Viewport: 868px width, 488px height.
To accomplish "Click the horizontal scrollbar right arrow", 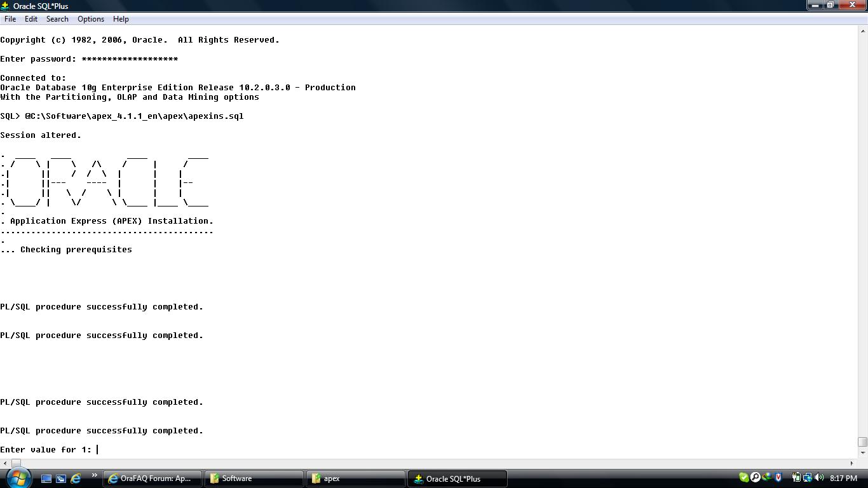I will point(852,463).
